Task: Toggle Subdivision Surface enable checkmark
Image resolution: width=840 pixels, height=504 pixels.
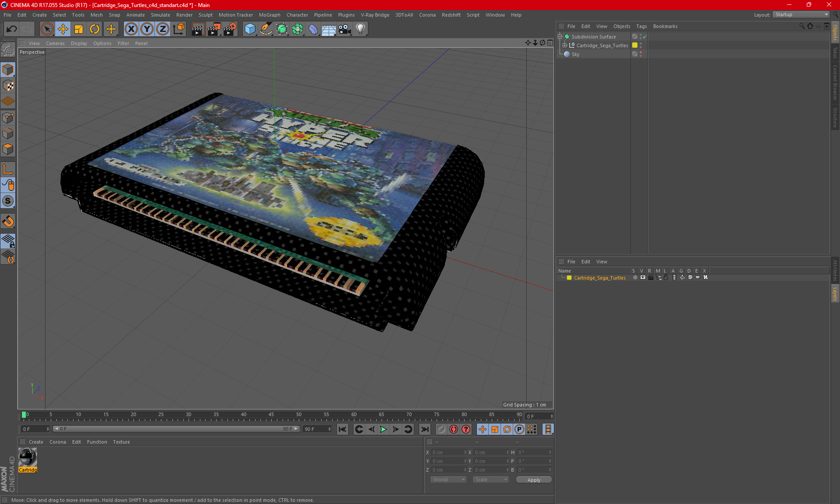Action: 644,37
